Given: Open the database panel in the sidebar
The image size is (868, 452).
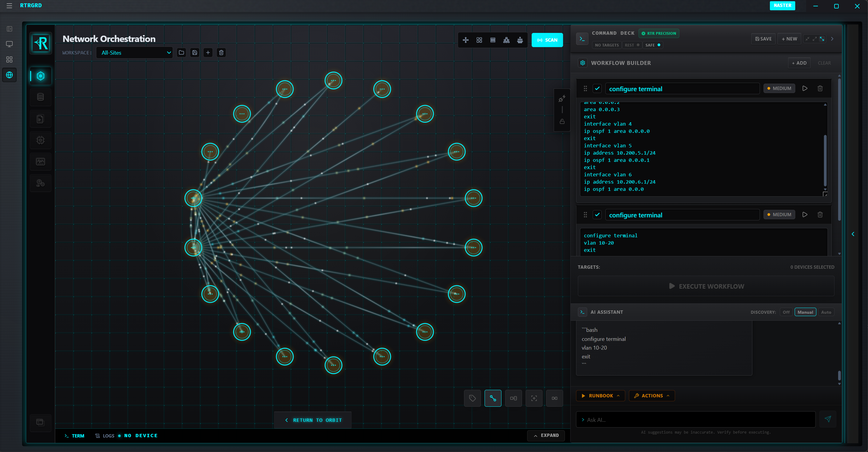Looking at the screenshot, I should 40,97.
